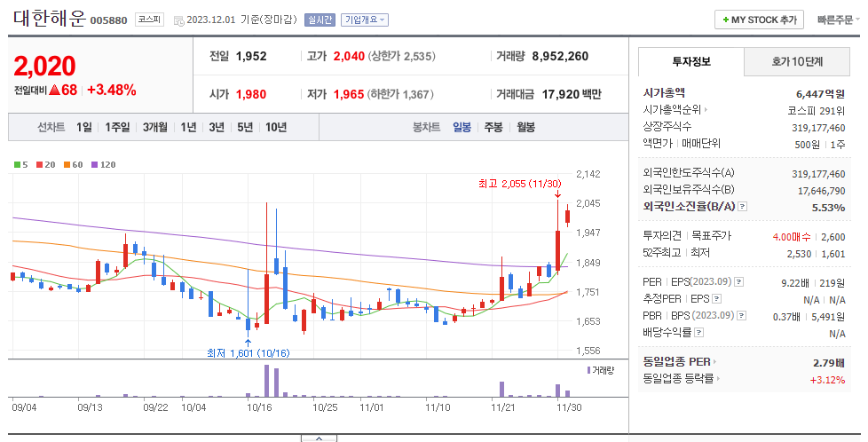Click the 최고 2,055 (11/30) chart marker
Screen dimensions: 868x442
point(520,184)
